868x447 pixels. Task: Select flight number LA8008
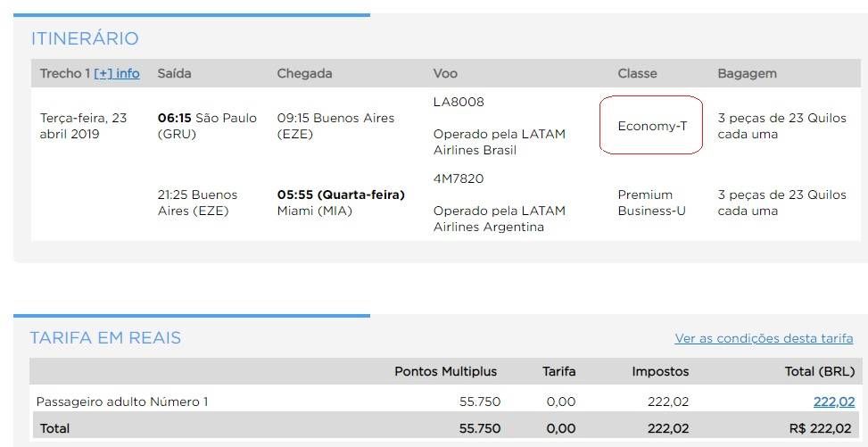[x=459, y=102]
